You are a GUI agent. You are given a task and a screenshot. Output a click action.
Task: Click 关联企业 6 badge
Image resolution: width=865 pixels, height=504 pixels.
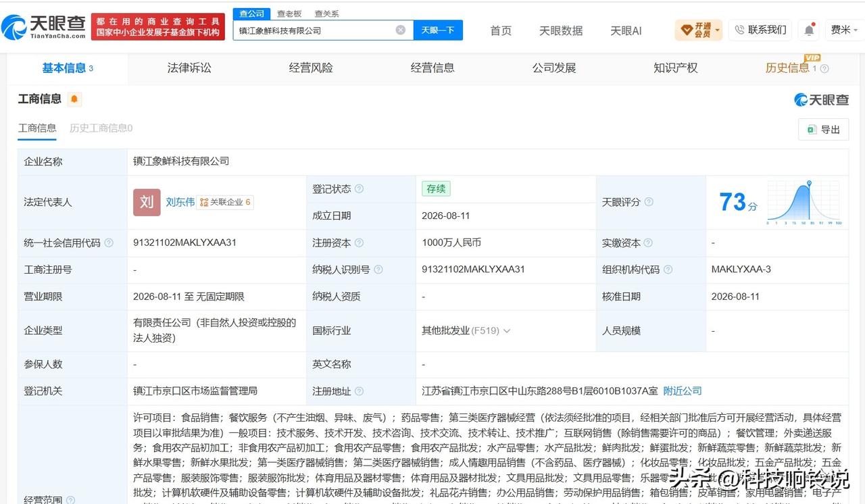[226, 202]
